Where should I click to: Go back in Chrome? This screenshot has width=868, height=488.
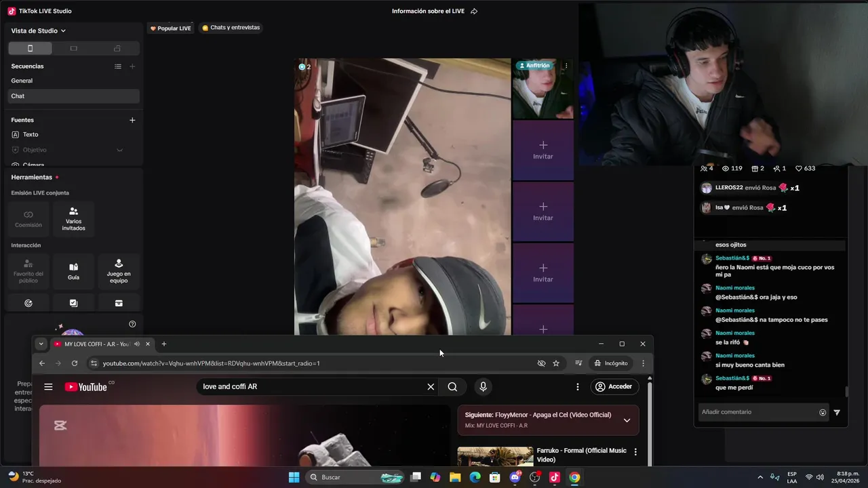pyautogui.click(x=42, y=363)
